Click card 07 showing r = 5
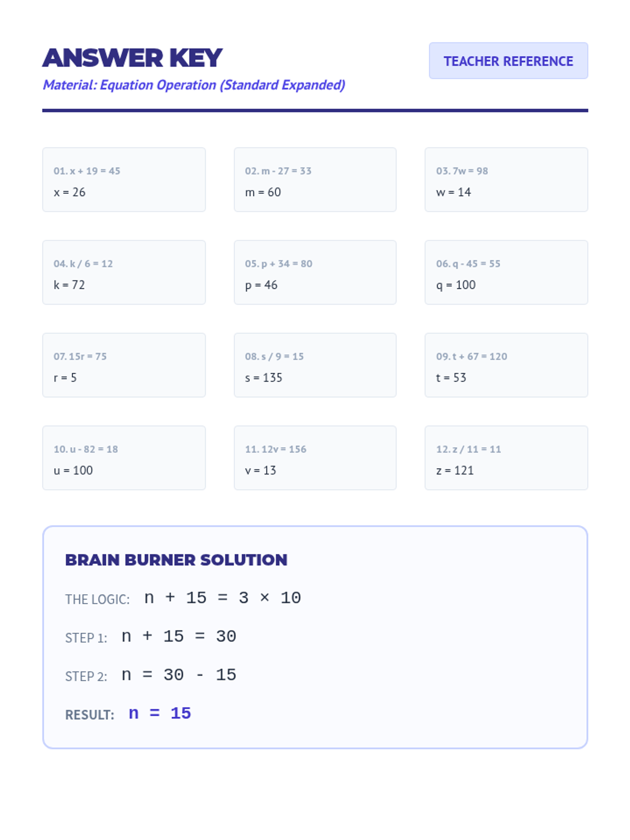Viewport: 630px width, 840px height. (124, 365)
